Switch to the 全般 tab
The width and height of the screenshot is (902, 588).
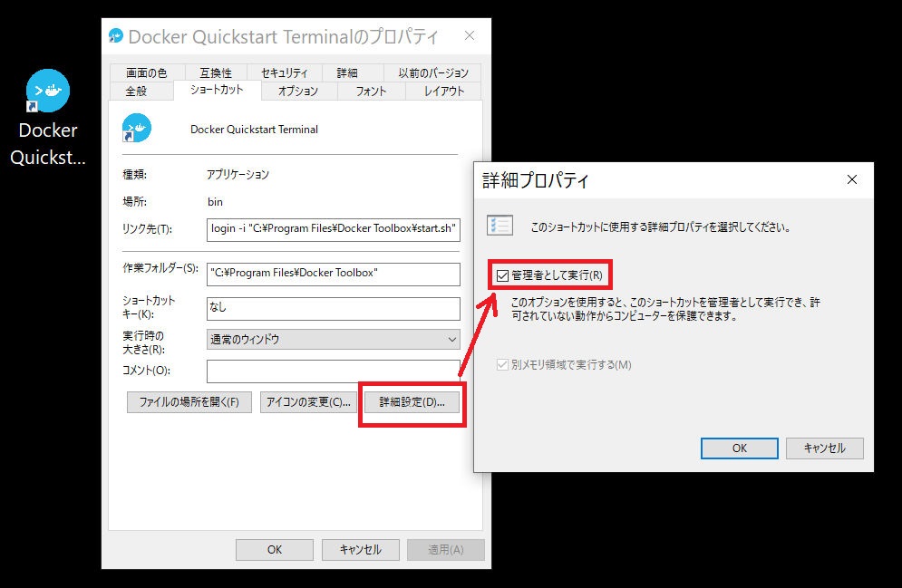click(135, 91)
